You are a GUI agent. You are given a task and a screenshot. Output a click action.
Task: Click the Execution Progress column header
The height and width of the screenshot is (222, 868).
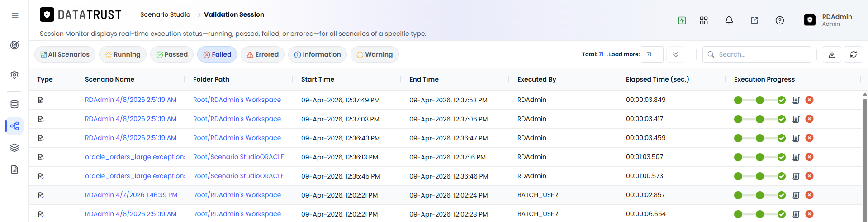[764, 79]
